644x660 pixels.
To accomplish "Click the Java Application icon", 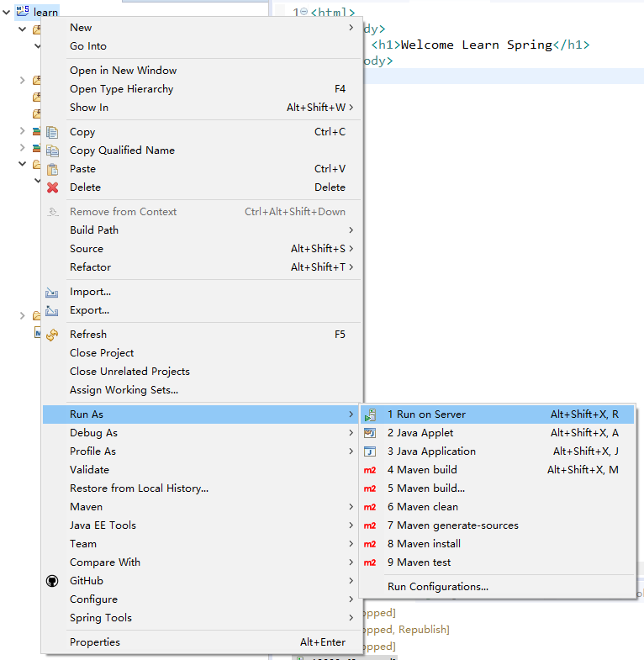I will (370, 451).
